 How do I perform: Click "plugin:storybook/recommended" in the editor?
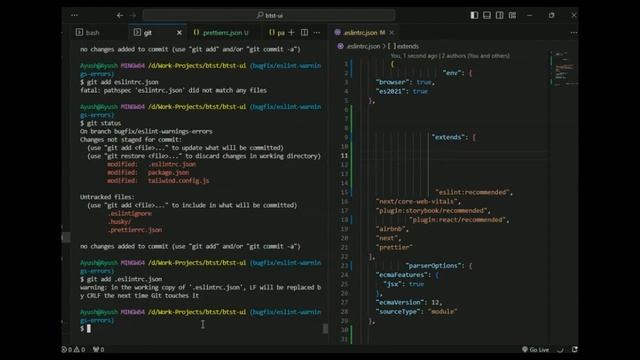(431, 211)
